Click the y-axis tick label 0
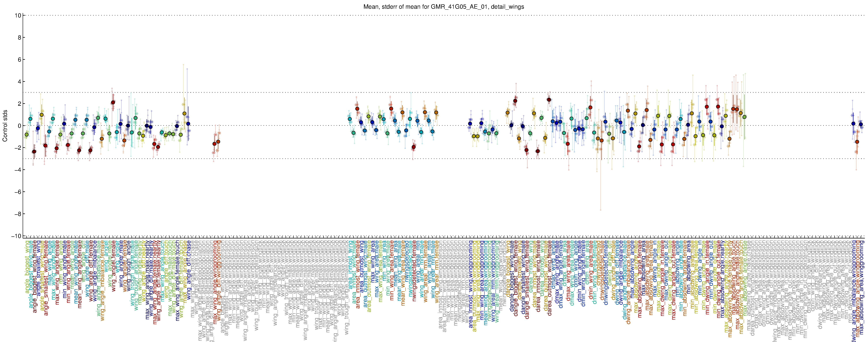 pyautogui.click(x=19, y=126)
